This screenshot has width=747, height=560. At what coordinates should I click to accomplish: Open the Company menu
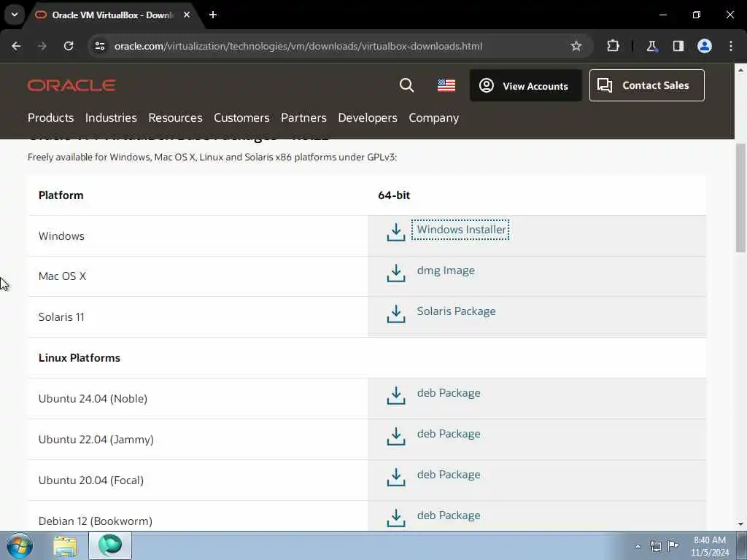(433, 117)
